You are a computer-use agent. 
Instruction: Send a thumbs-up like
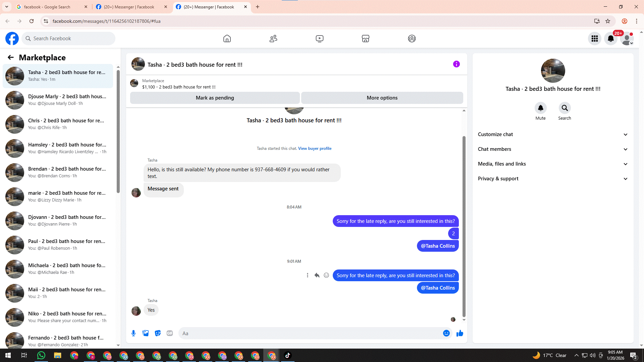tap(460, 333)
